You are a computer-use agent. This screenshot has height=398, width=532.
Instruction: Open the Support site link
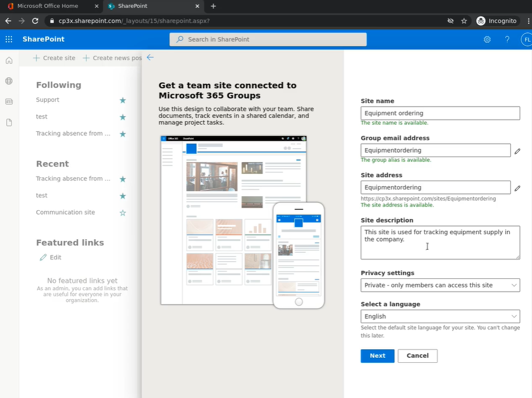47,99
